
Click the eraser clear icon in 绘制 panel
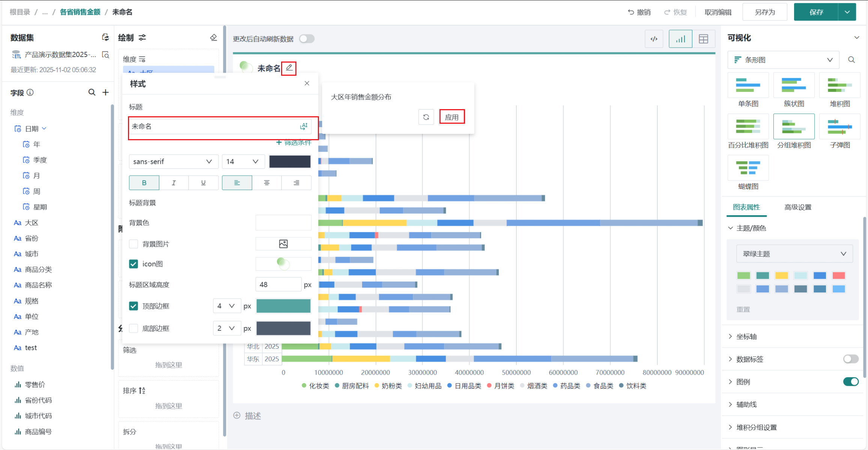tap(214, 37)
